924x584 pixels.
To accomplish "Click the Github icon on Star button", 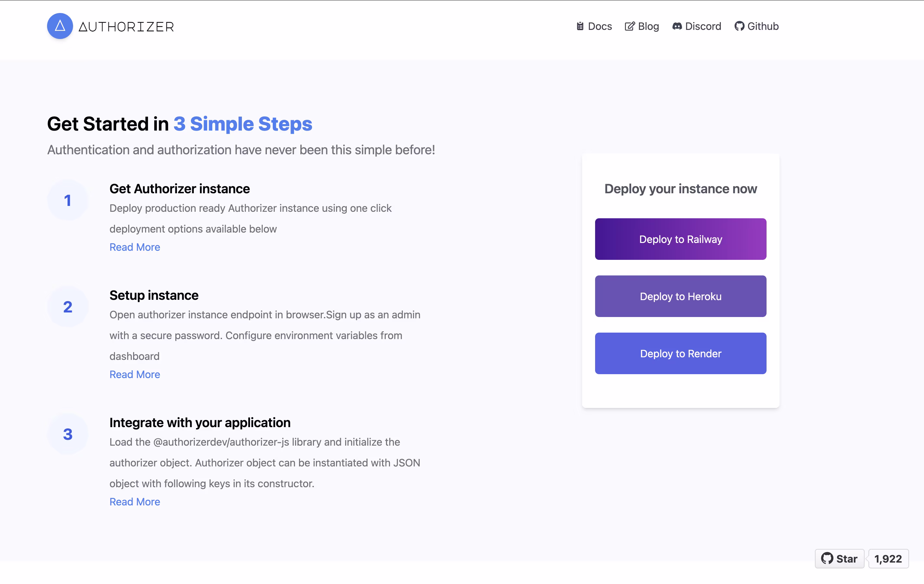I will coord(827,558).
